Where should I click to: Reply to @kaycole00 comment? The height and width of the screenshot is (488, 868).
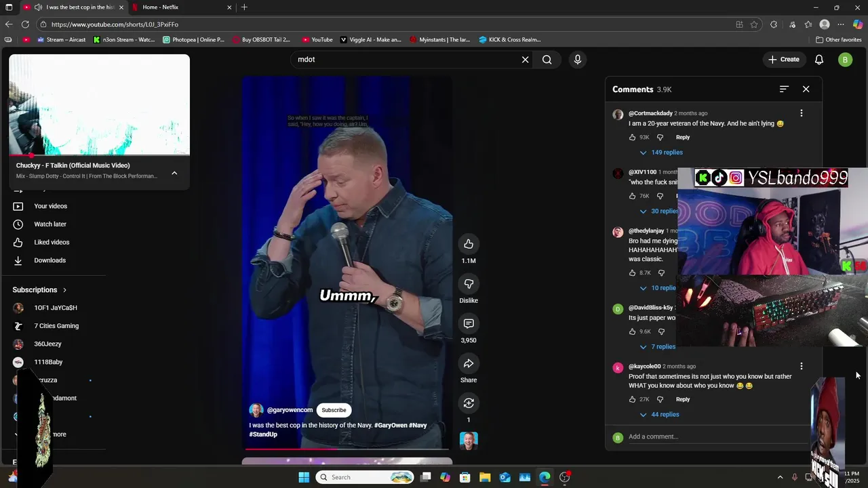pyautogui.click(x=683, y=400)
